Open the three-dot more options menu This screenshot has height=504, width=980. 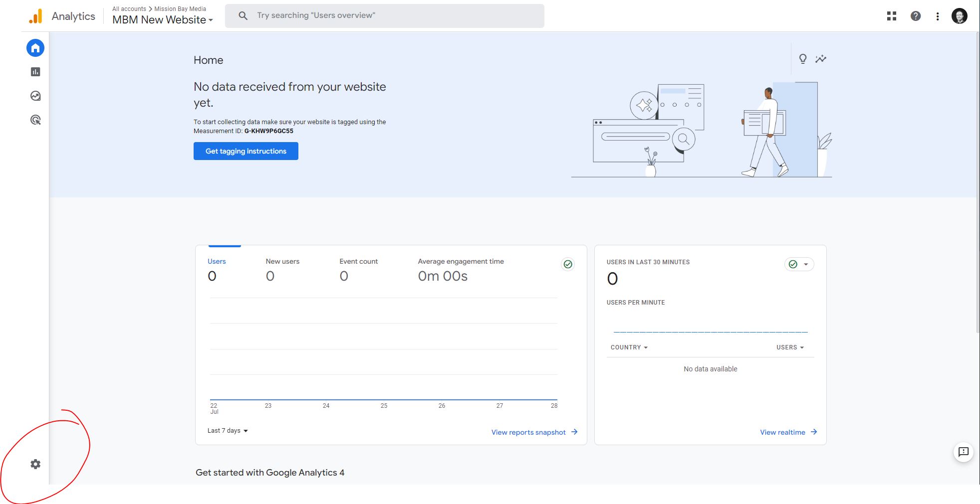tap(938, 16)
